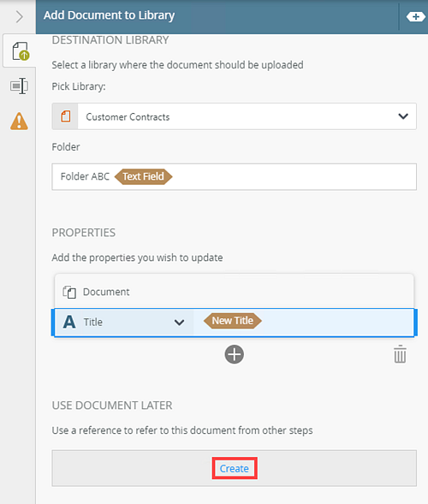Click the empty value area after New Title

[337, 322]
